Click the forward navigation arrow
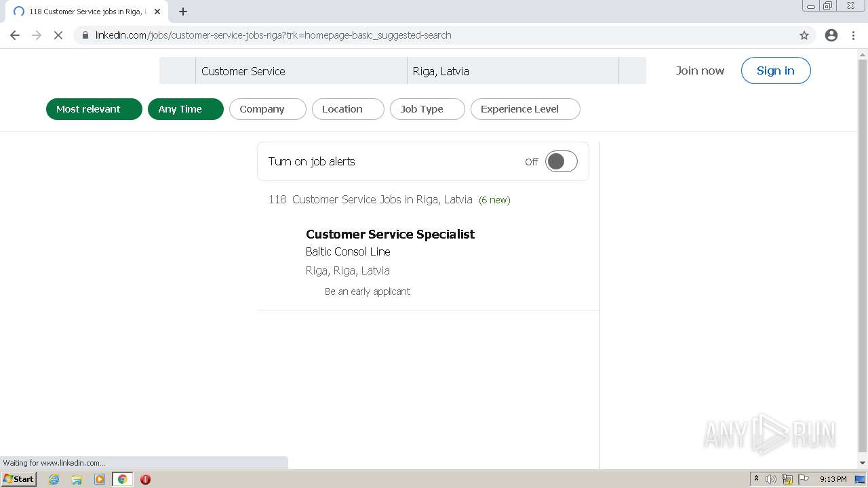The height and width of the screenshot is (488, 868). click(x=37, y=35)
